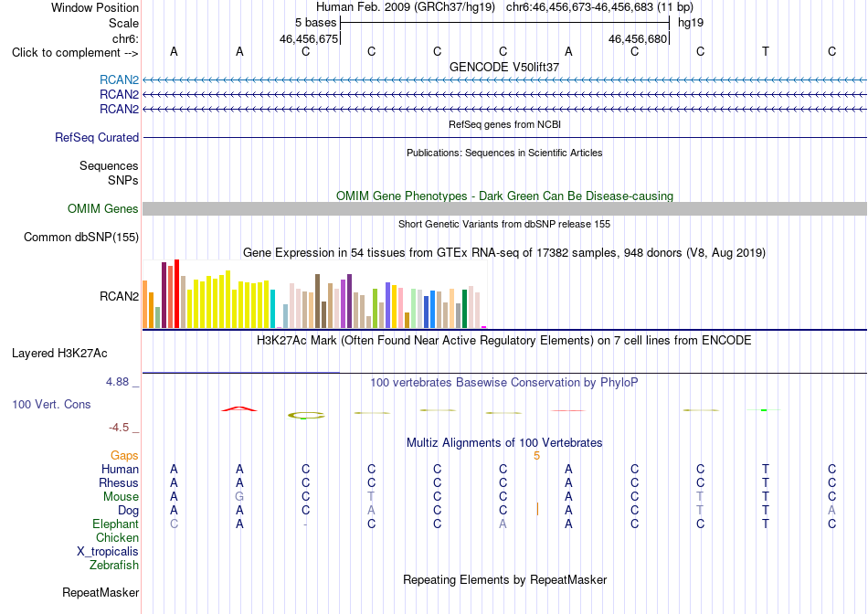
Task: Click the dark green GTEx expression bar
Action: click(x=464, y=309)
